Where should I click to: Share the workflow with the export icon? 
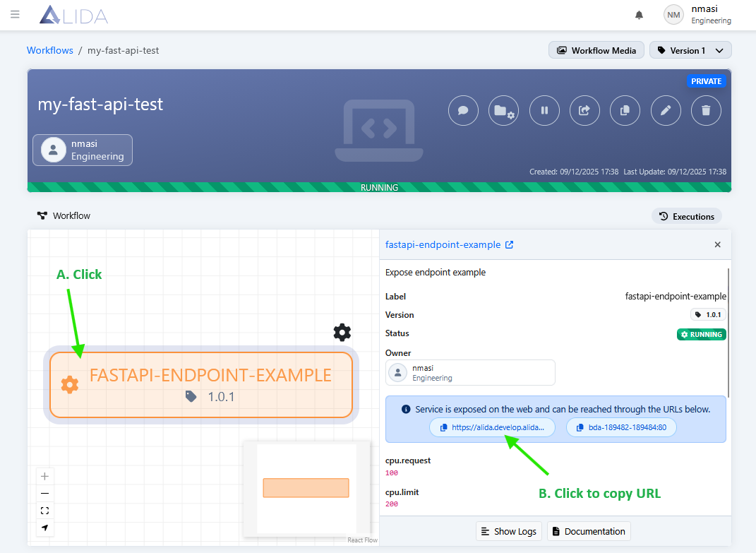click(x=585, y=110)
